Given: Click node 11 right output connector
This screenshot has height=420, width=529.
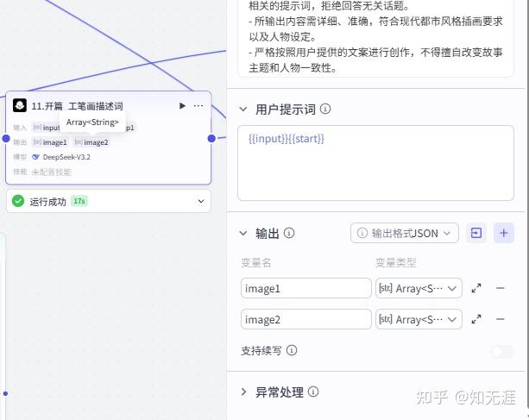Looking at the screenshot, I should [x=211, y=138].
